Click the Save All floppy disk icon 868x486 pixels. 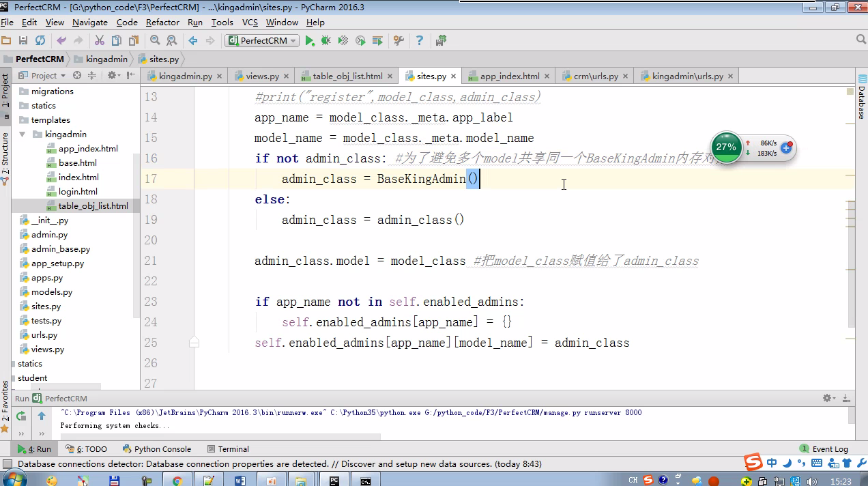23,41
